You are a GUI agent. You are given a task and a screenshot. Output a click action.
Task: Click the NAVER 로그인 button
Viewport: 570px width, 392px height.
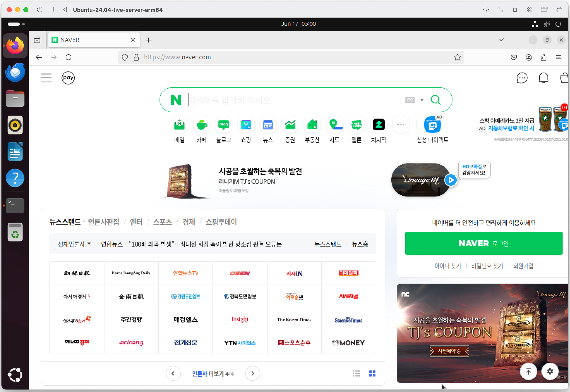pos(484,243)
